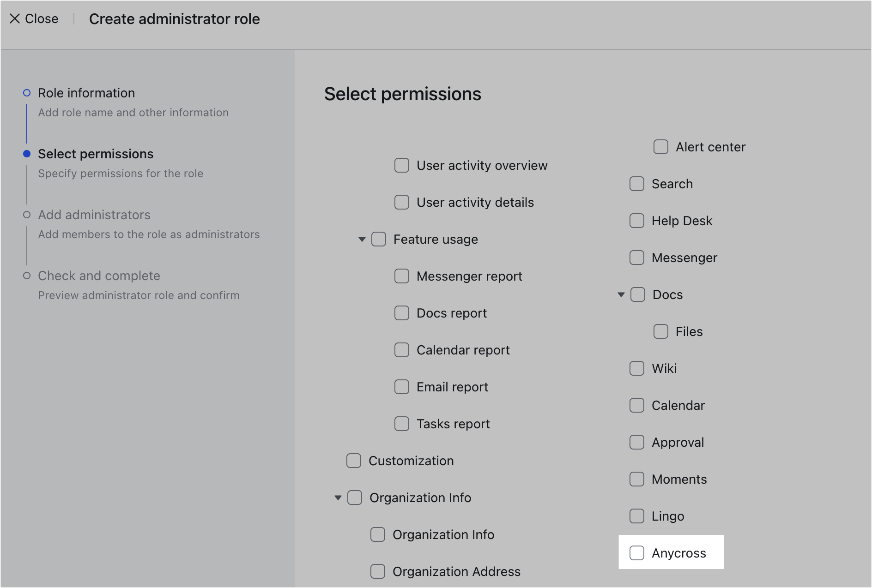The height and width of the screenshot is (588, 872).
Task: Collapse the Organization Info section
Action: coord(338,498)
